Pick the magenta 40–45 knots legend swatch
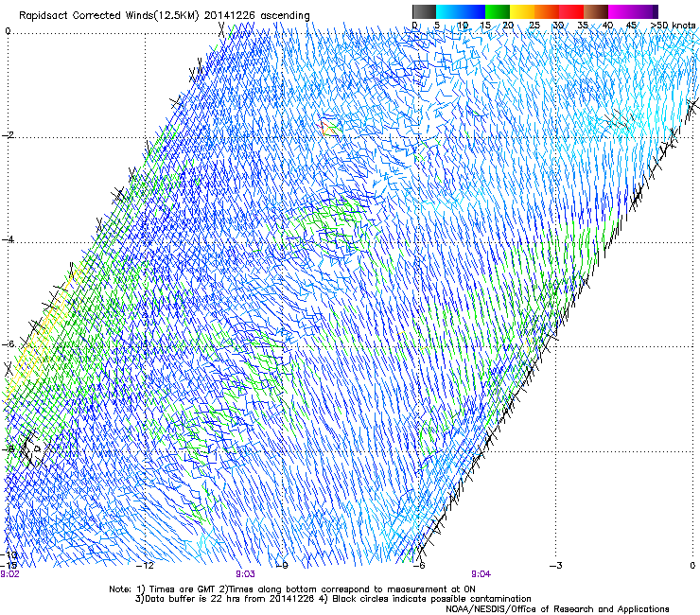Viewport: 700px width, 615px height. point(621,11)
